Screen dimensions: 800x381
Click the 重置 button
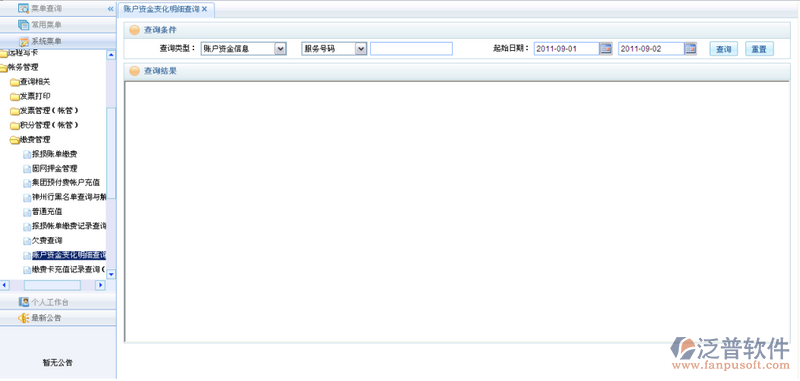(x=759, y=49)
